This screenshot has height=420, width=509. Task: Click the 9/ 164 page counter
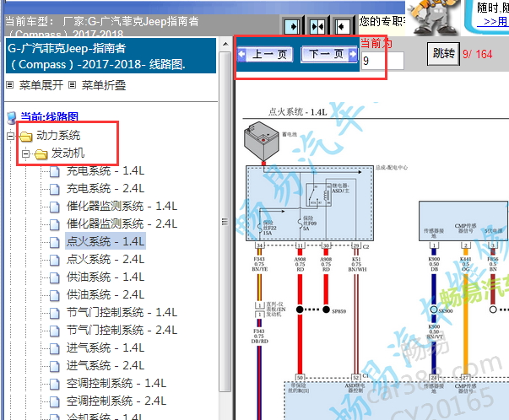478,54
